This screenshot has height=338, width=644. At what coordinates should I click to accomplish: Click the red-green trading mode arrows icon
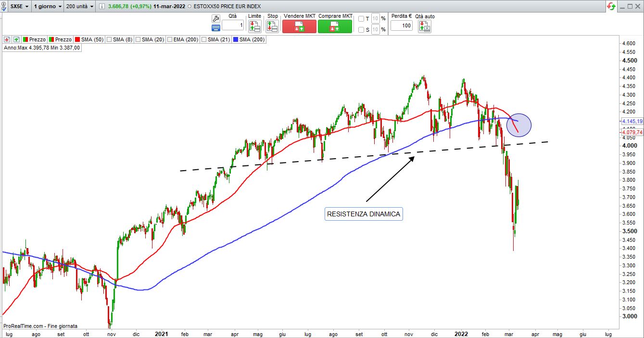[611, 6]
